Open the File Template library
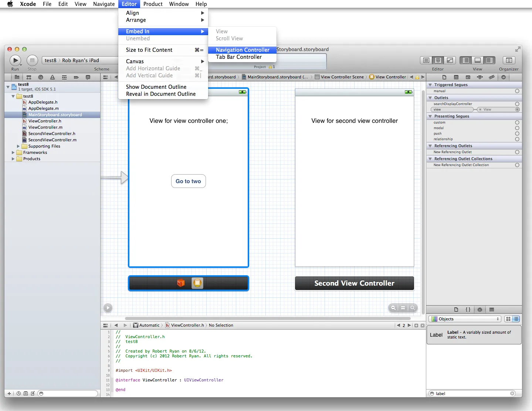The height and width of the screenshot is (411, 532). (456, 310)
